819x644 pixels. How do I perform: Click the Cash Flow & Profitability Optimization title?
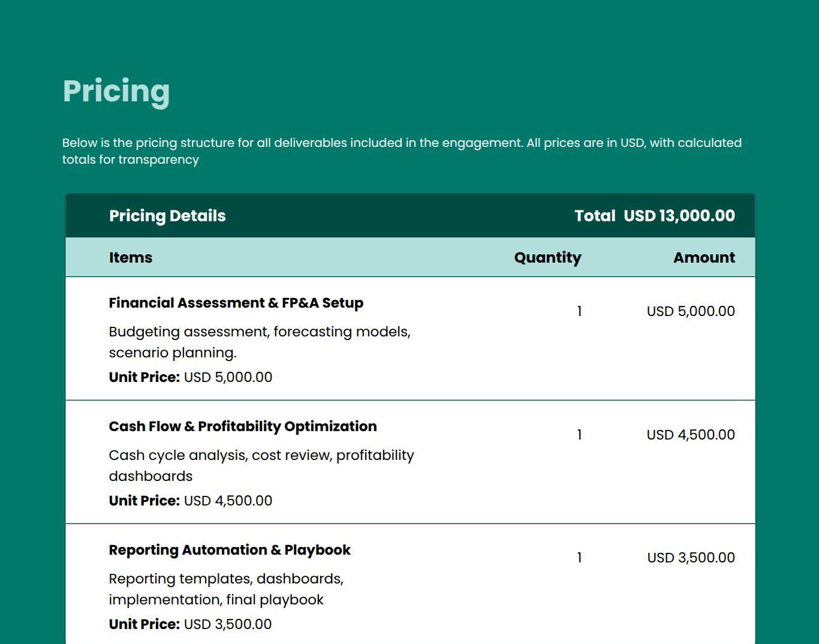click(x=242, y=426)
